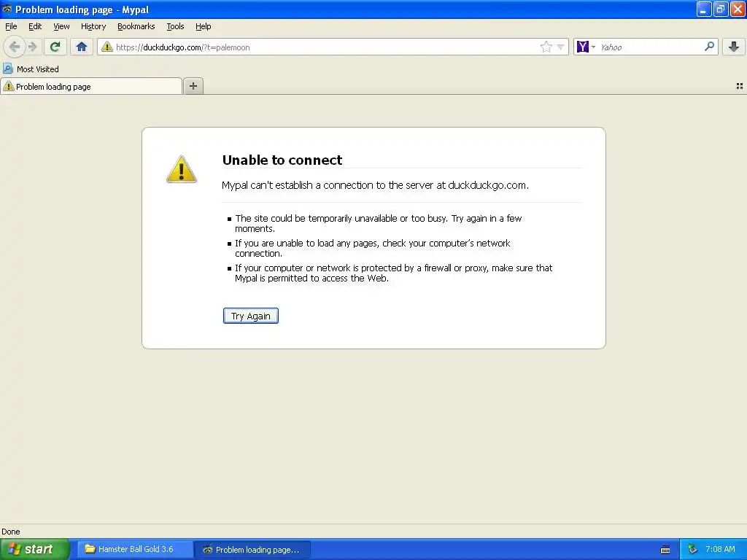The width and height of the screenshot is (747, 560).
Task: Open the Help menu
Action: pyautogui.click(x=204, y=26)
